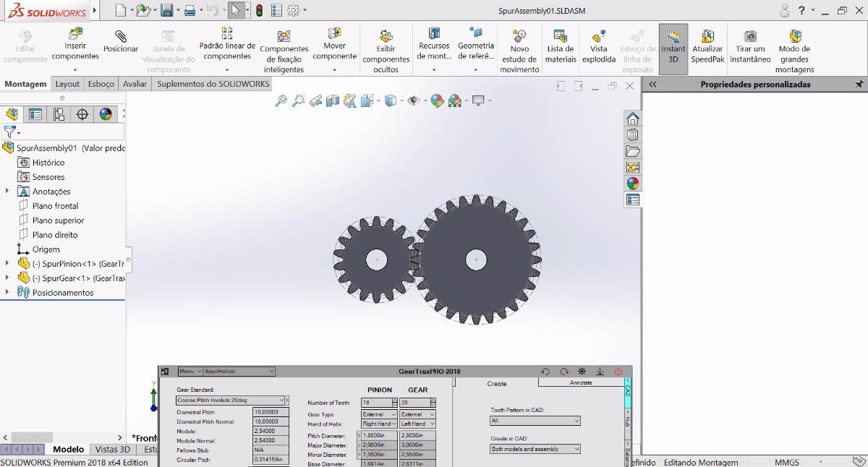Click the Dynamic Annotation Views icon
Screen dimensions: 868x467
[x=350, y=101]
